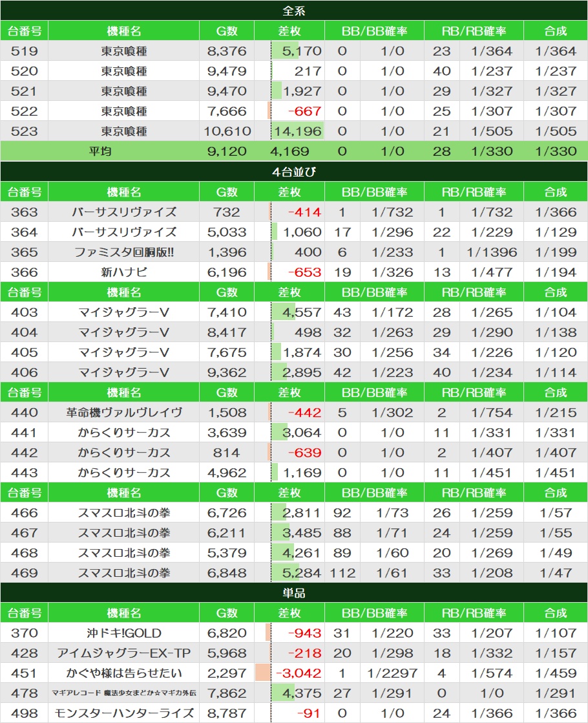The image size is (588, 723).
Task: Click the 5,968 game count for 428
Action: (227, 653)
